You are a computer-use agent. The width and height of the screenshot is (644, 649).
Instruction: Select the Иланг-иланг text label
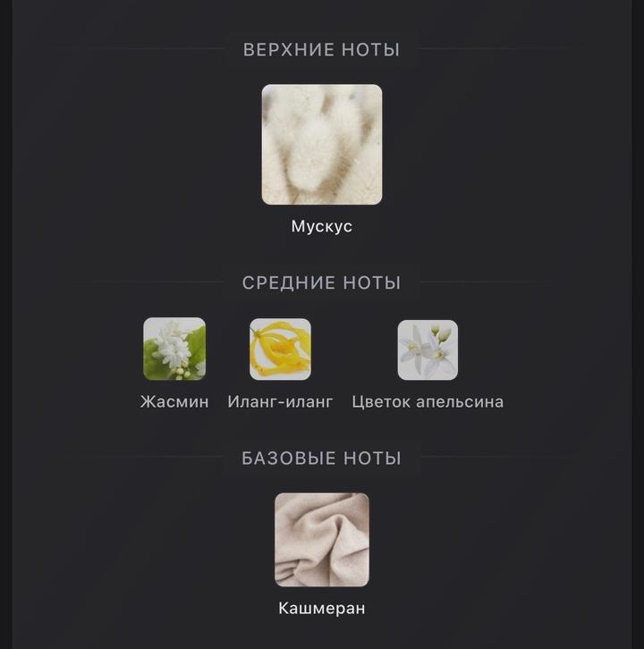tap(280, 402)
